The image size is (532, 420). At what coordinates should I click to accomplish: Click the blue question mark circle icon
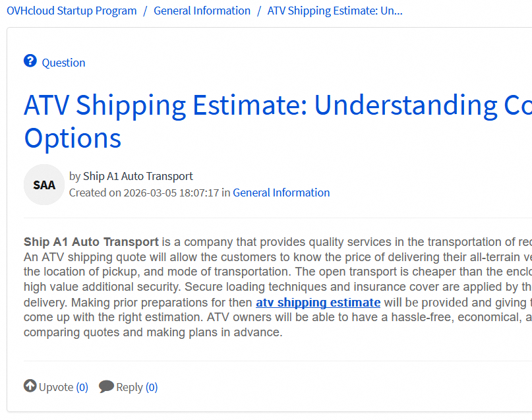coord(30,61)
